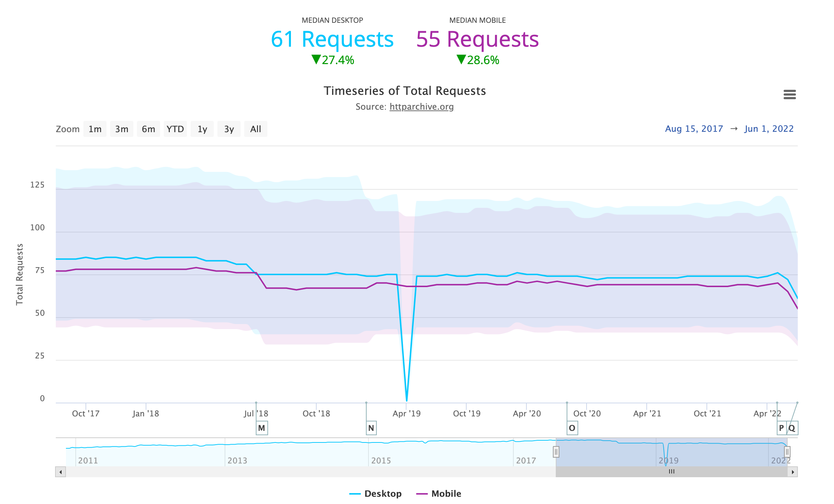Click the M annotation flag
Image resolution: width=834 pixels, height=504 pixels.
262,428
